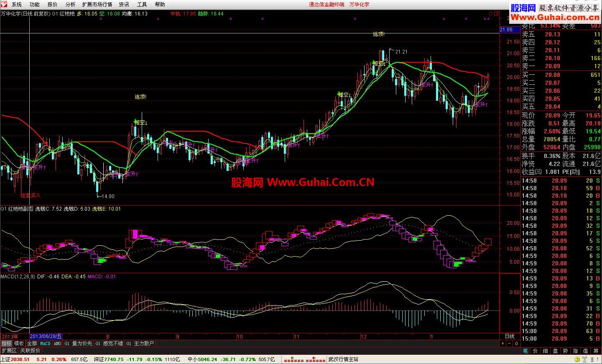602x364 pixels.
Task: Switch to the MACD indicator tab
Action: click(x=45, y=344)
